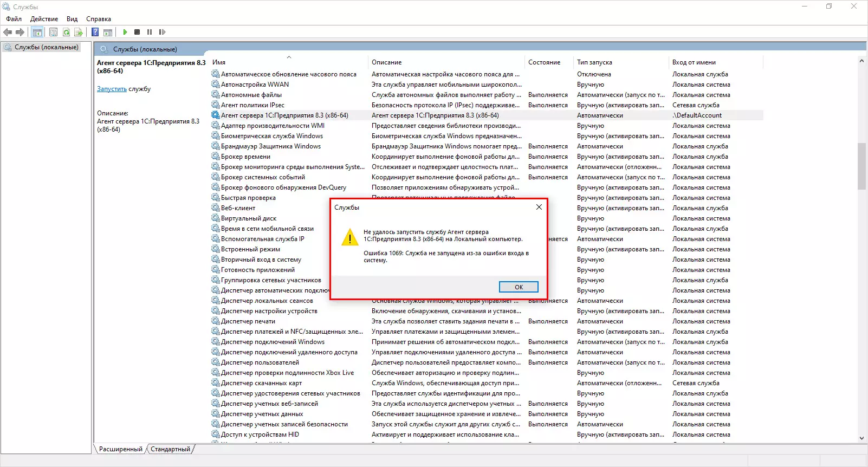Open service Properties from the toolbar icon
Image resolution: width=868 pixels, height=467 pixels.
(53, 33)
